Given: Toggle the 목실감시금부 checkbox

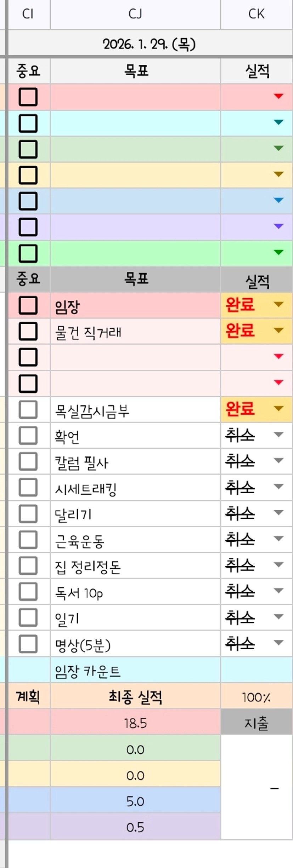Looking at the screenshot, I should (x=28, y=410).
